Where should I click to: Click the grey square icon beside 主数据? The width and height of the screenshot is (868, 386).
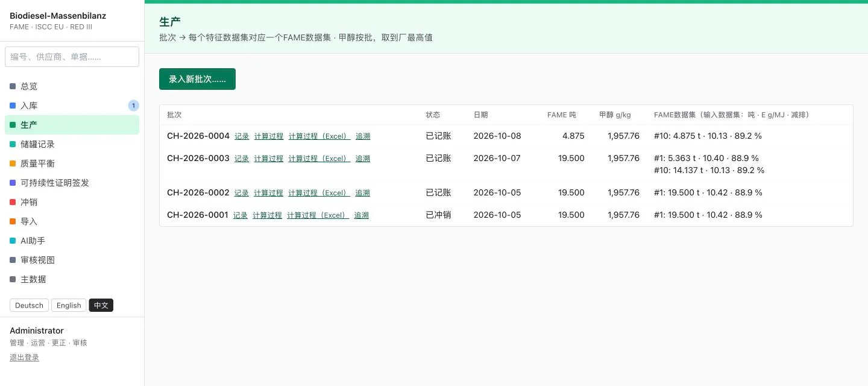click(x=13, y=279)
